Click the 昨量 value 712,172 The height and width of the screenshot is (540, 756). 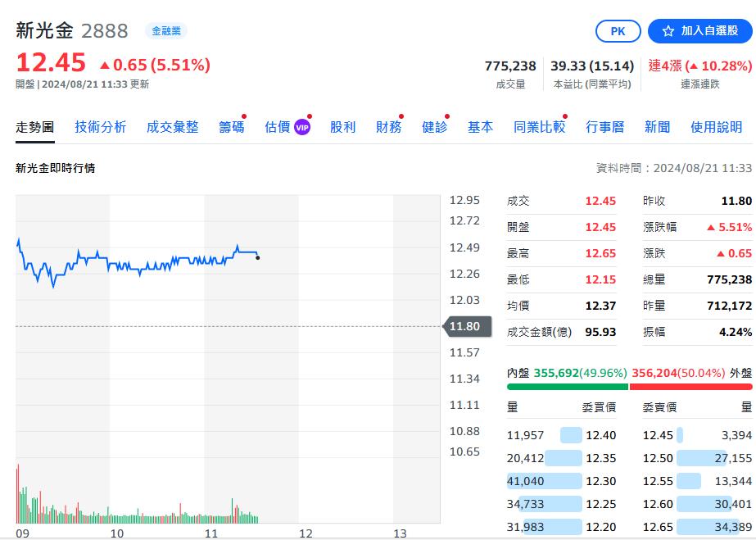tap(730, 306)
